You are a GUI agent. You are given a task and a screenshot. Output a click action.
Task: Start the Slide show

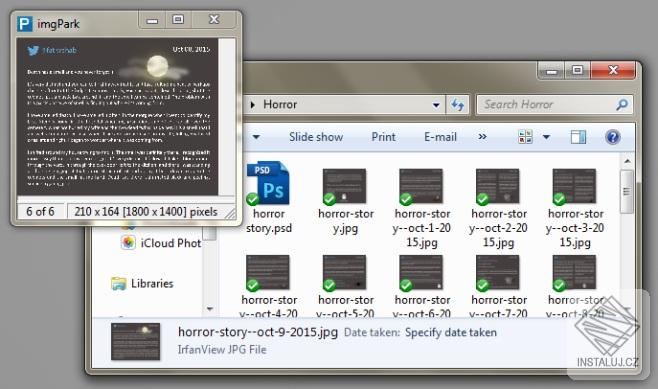tap(316, 137)
